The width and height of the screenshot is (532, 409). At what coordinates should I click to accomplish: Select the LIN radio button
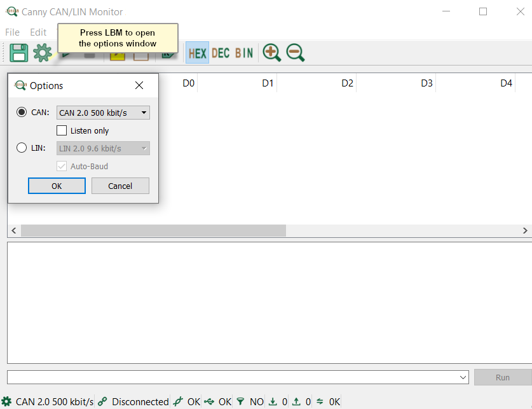pos(22,148)
